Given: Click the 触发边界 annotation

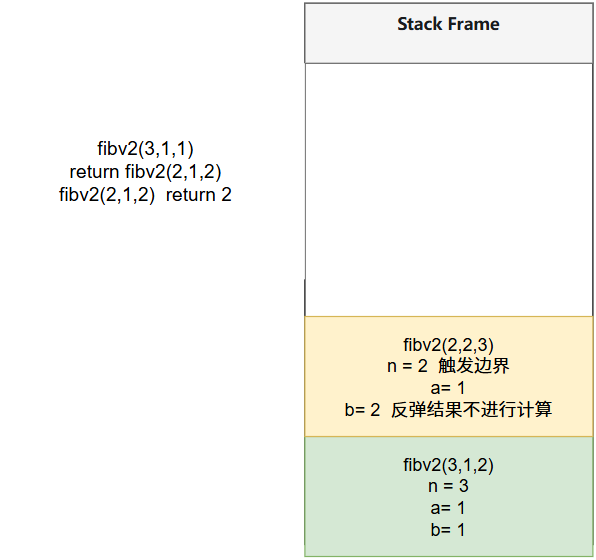Looking at the screenshot, I should point(474,366).
